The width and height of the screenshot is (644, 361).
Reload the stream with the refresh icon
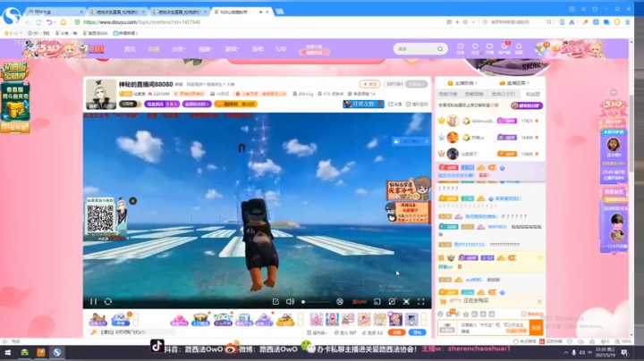click(x=108, y=301)
